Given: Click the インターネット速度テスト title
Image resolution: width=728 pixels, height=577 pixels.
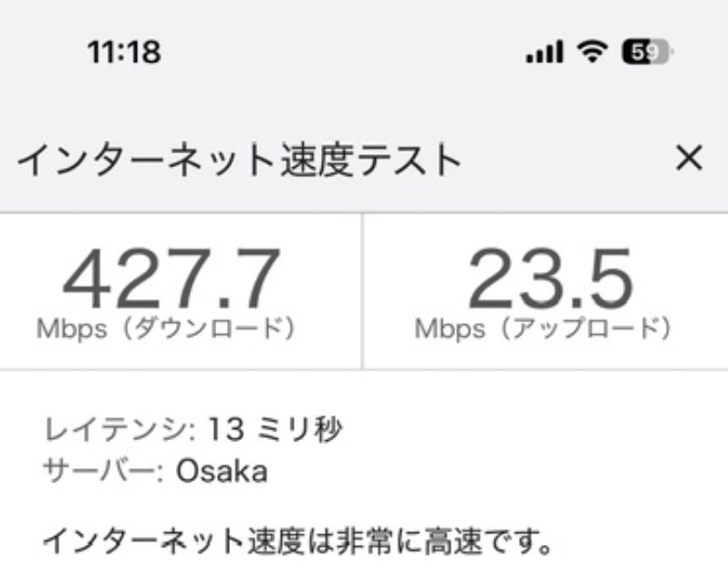Looking at the screenshot, I should (240, 162).
